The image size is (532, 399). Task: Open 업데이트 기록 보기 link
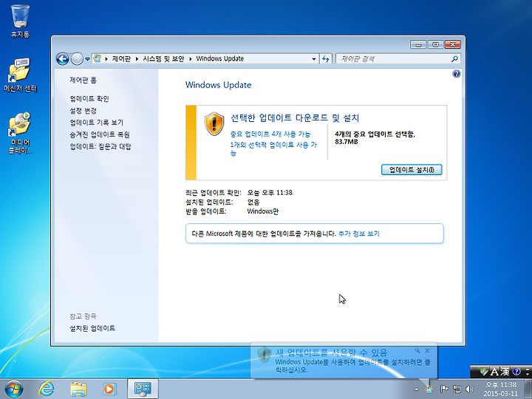pos(96,123)
